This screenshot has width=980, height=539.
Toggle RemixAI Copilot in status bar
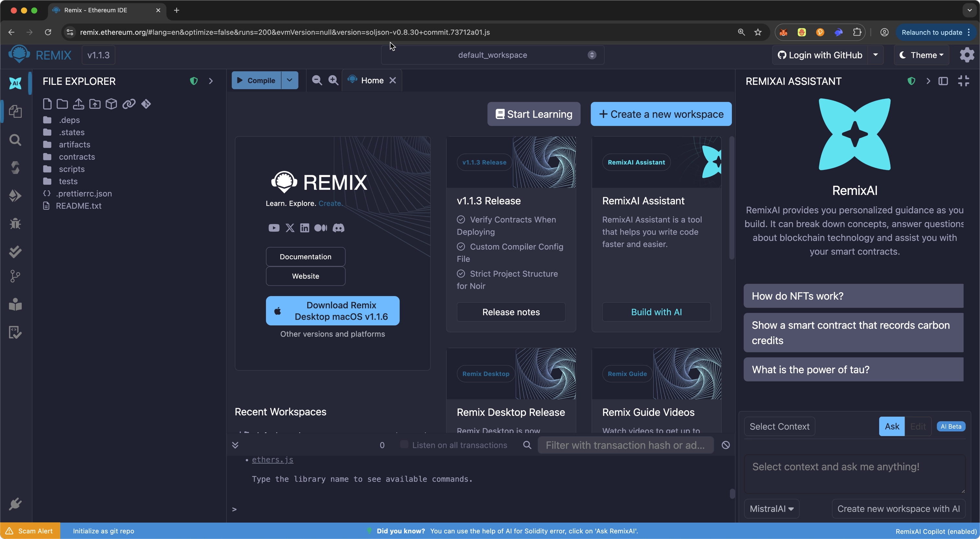[936, 532]
